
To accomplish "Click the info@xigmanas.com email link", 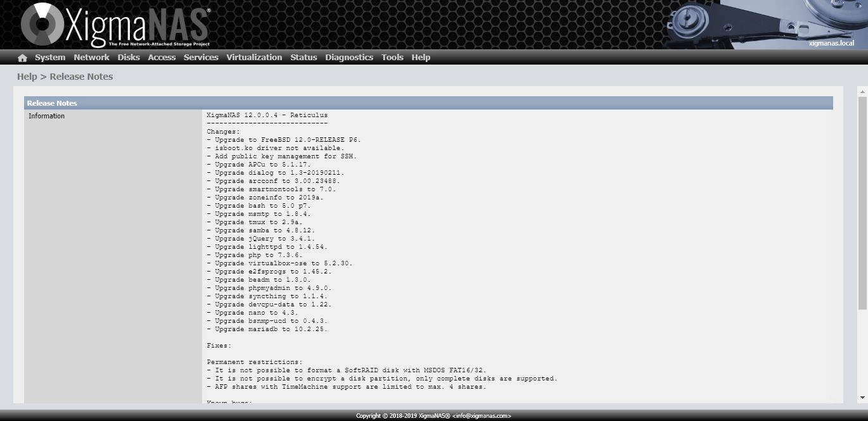I will pyautogui.click(x=483, y=416).
